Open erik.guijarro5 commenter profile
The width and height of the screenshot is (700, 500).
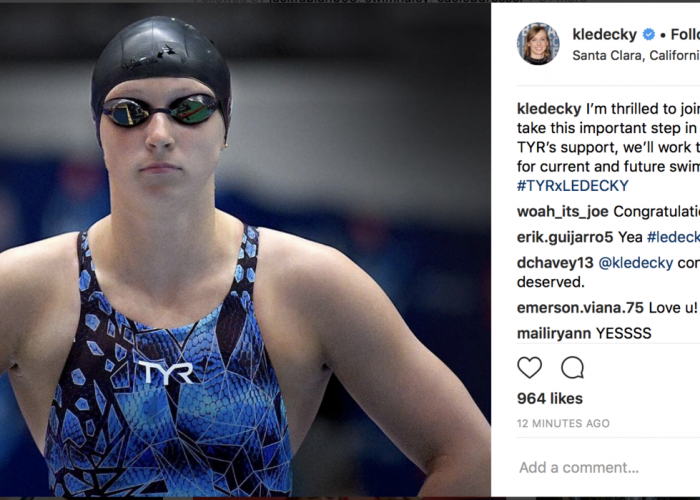pyautogui.click(x=565, y=238)
